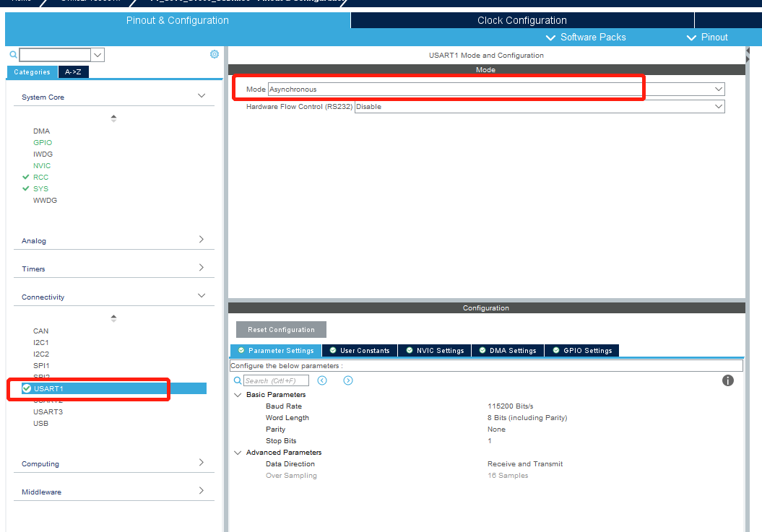Open the Mode Asynchronous dropdown
This screenshot has height=532, width=762.
pos(718,89)
